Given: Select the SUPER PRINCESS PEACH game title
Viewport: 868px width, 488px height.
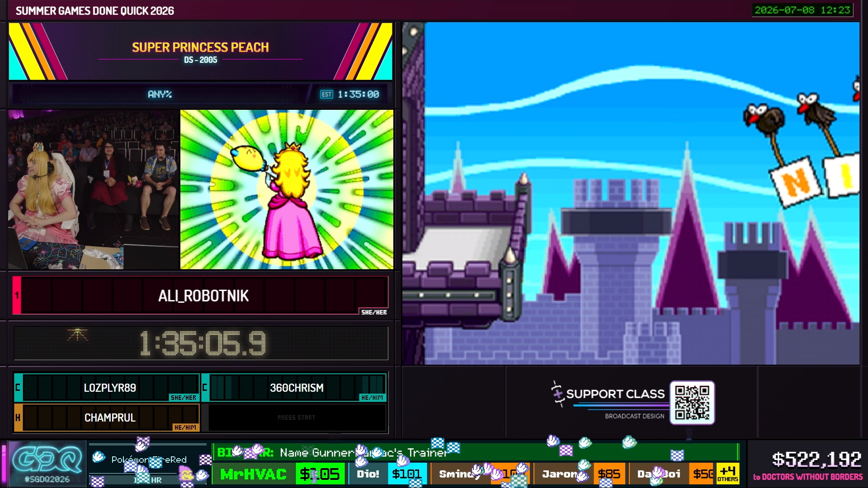Looking at the screenshot, I should click(x=200, y=47).
